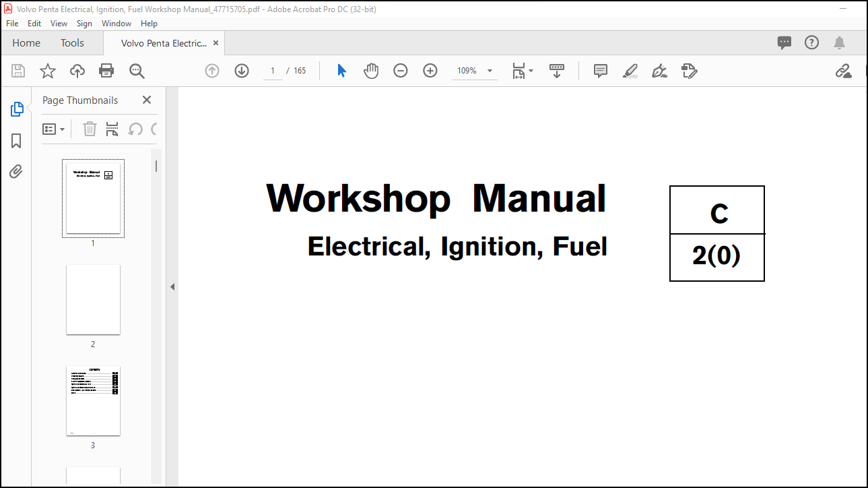Switch to the Home tab

pos(26,43)
